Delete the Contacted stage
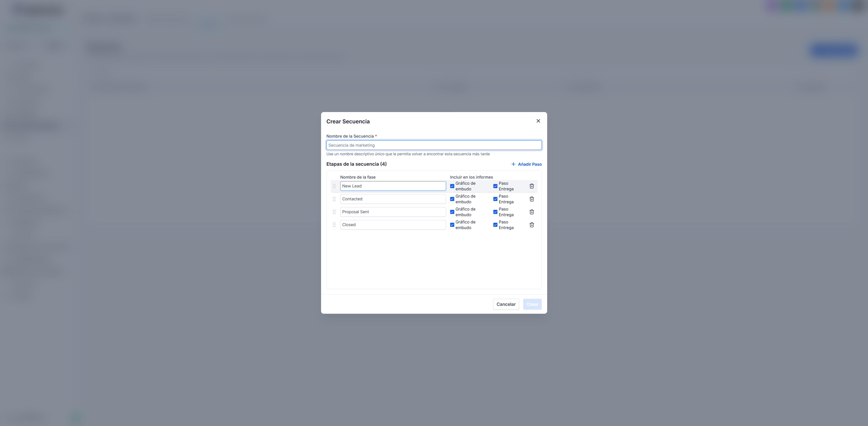Screen dimensions: 868x426 [531, 199]
